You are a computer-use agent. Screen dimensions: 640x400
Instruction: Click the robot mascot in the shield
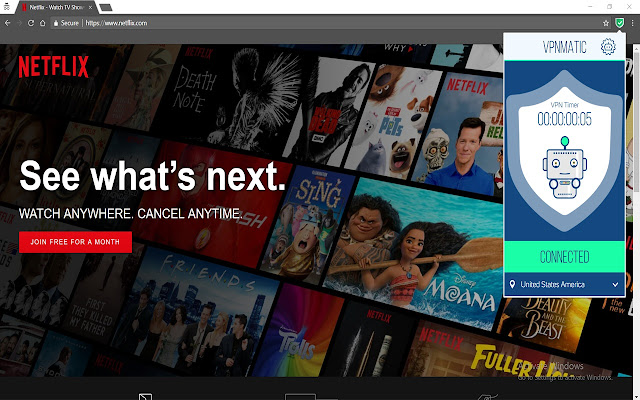[x=564, y=167]
